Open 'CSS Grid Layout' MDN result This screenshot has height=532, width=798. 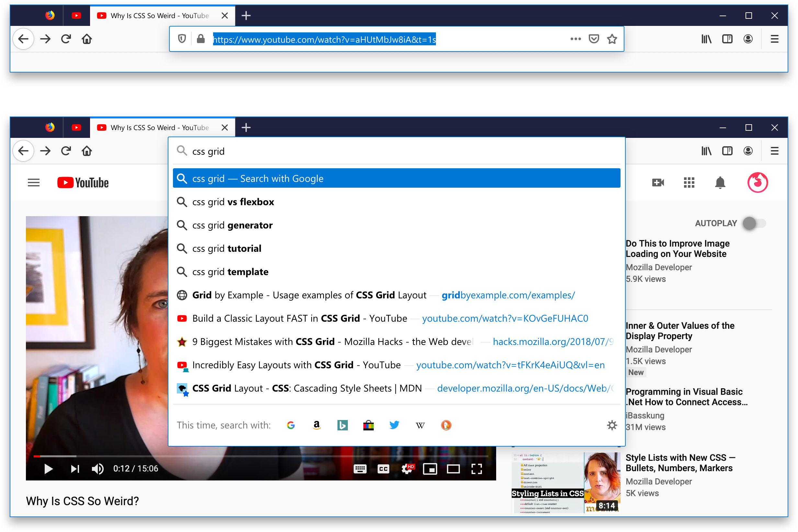[x=397, y=388]
